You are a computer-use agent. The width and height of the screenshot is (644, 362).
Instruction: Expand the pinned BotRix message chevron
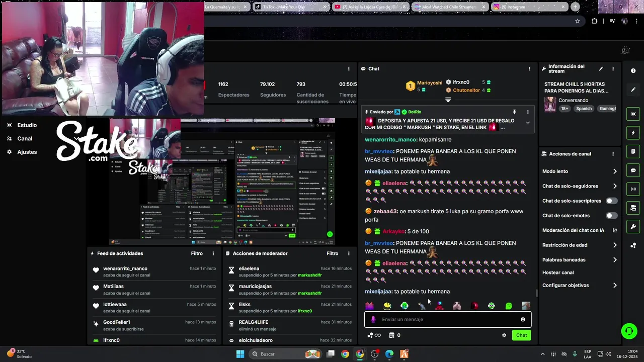coord(528,123)
